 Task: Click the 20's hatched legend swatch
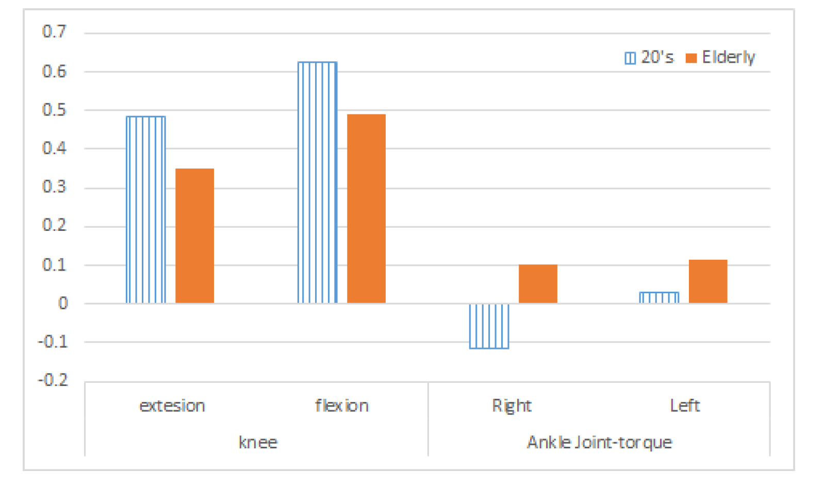pyautogui.click(x=630, y=58)
